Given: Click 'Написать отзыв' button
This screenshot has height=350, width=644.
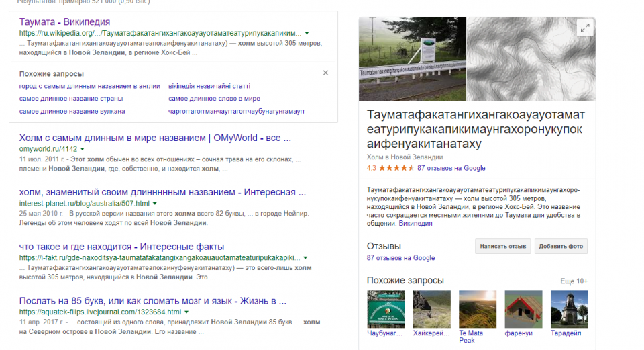Looking at the screenshot, I should [x=502, y=247].
